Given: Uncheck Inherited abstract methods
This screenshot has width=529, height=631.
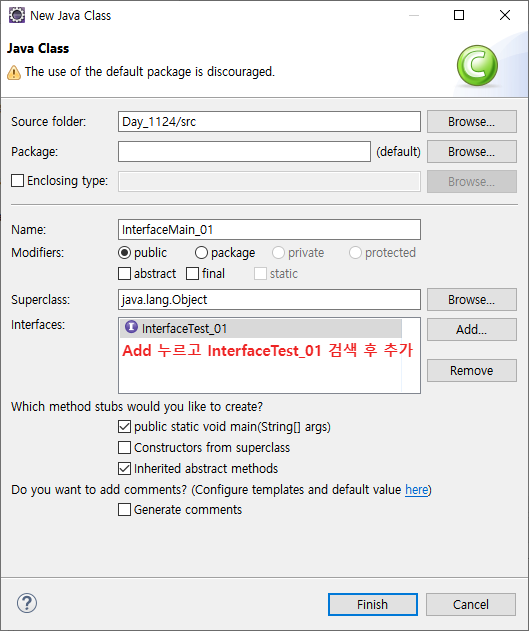Looking at the screenshot, I should point(125,468).
